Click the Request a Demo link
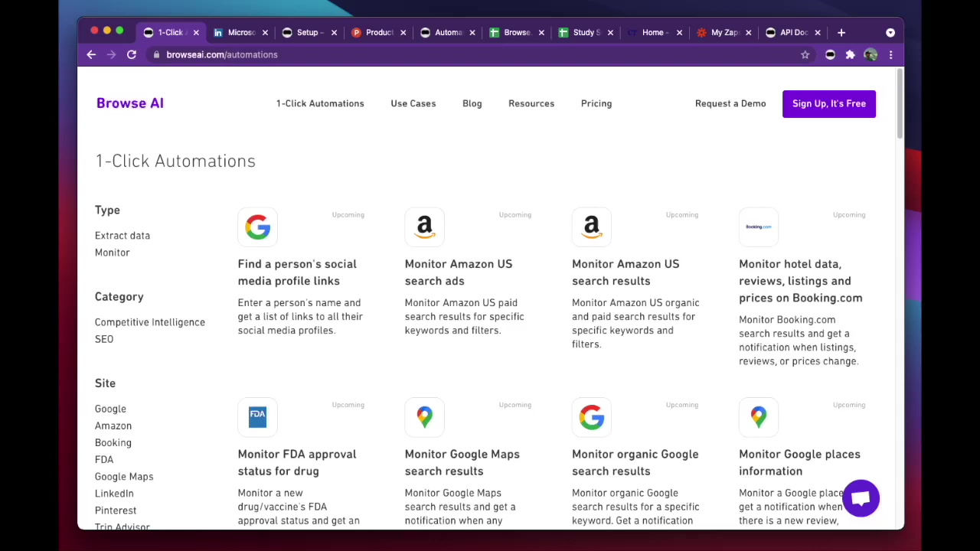The image size is (980, 551). point(730,103)
